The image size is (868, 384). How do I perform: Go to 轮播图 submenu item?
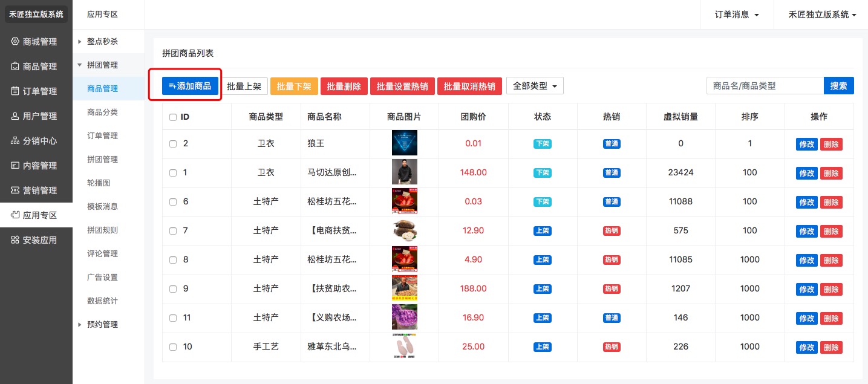click(99, 183)
